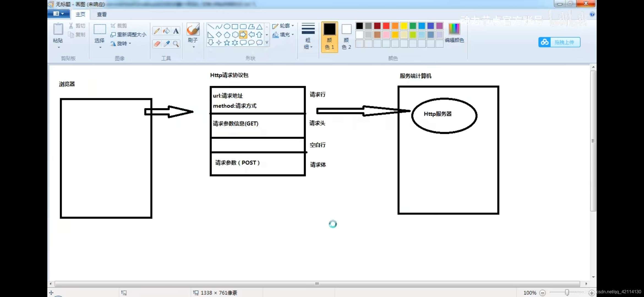644x297 pixels.
Task: Select the Pencil tool
Action: point(157,31)
